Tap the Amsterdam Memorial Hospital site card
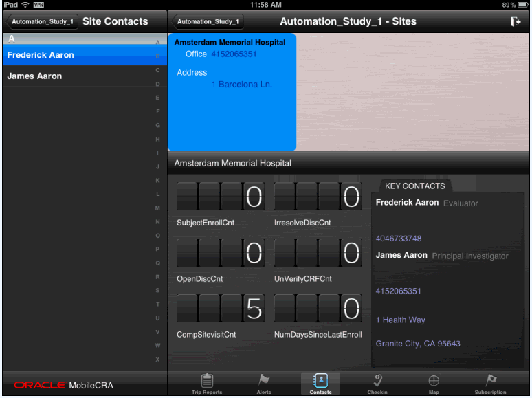The height and width of the screenshot is (398, 532). [x=232, y=92]
